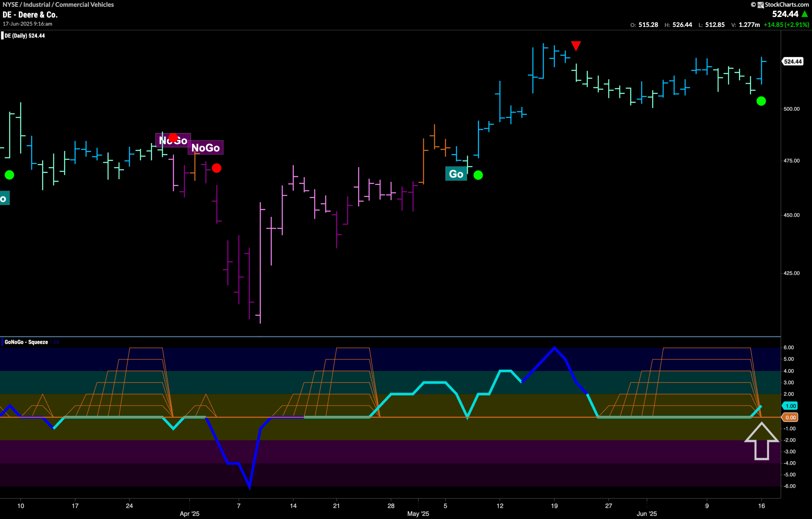Click the 17-Jun-2025 9:16am timestamp
This screenshot has width=812, height=519.
coord(27,24)
